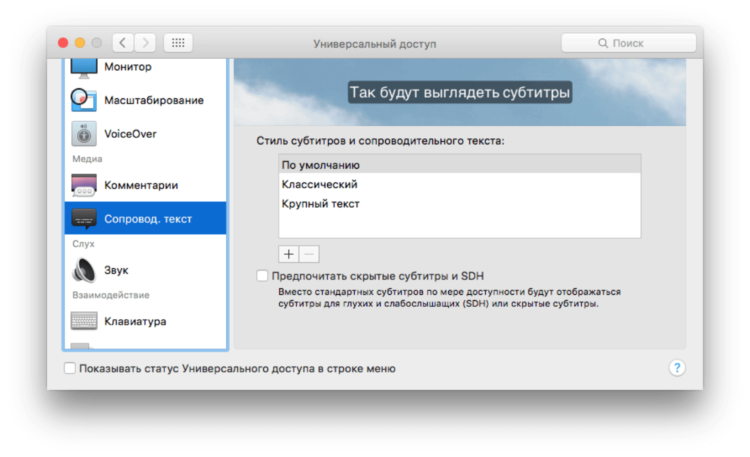This screenshot has width=750, height=457.
Task: Choose the По умолчанию subtitle style
Action: (460, 165)
